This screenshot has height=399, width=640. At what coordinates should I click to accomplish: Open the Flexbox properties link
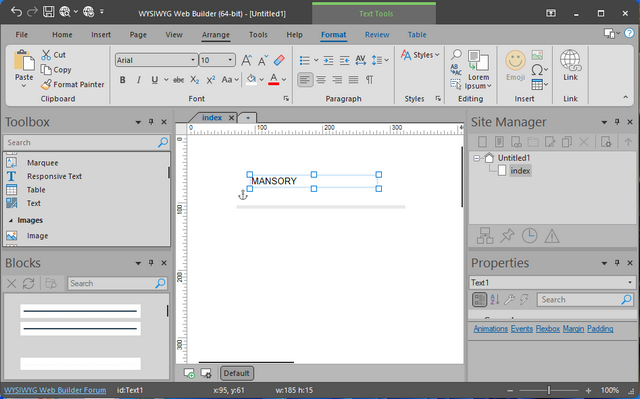click(548, 329)
